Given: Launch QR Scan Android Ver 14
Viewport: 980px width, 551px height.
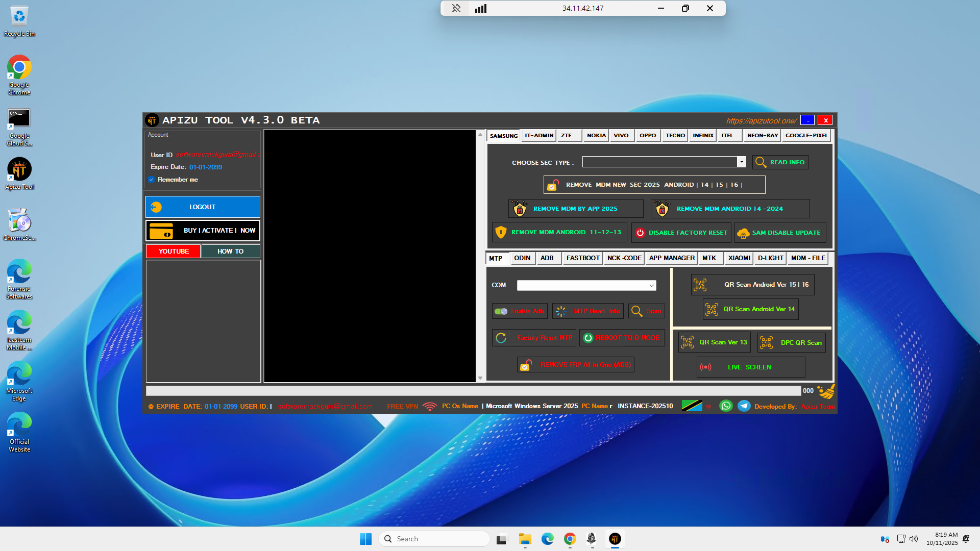Looking at the screenshot, I should [750, 309].
